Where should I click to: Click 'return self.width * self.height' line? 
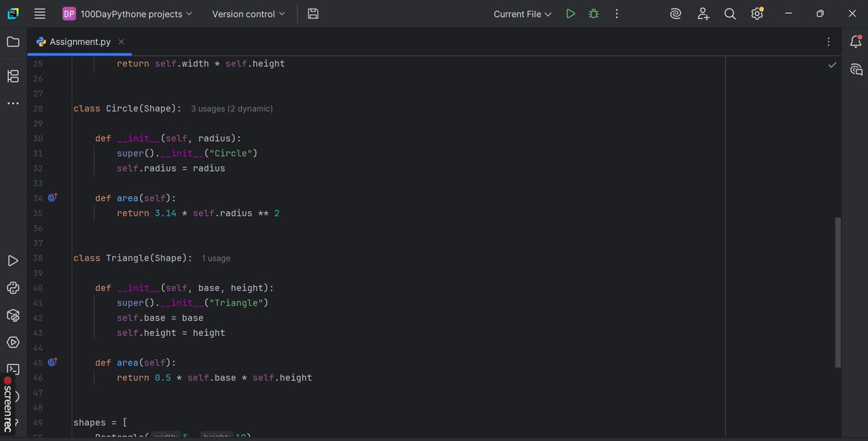[201, 64]
